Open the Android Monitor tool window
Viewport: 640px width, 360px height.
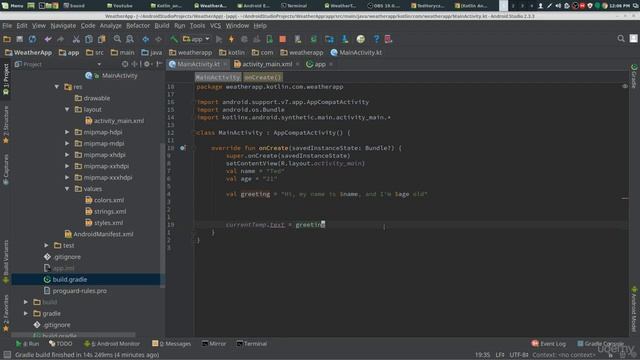(111, 344)
